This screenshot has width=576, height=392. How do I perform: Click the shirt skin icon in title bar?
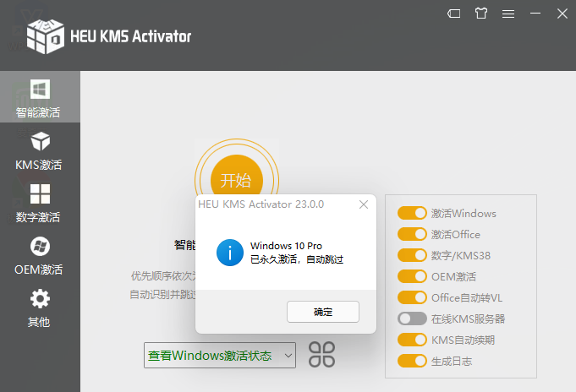pos(481,14)
